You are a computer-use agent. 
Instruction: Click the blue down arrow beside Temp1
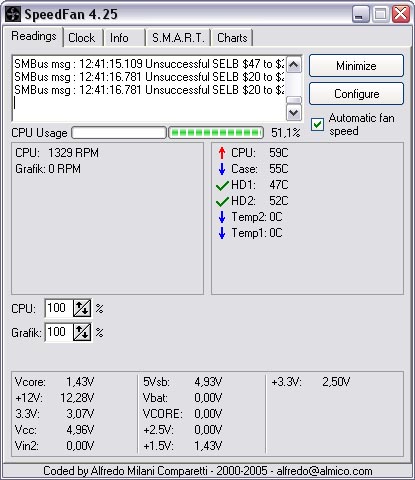click(222, 233)
